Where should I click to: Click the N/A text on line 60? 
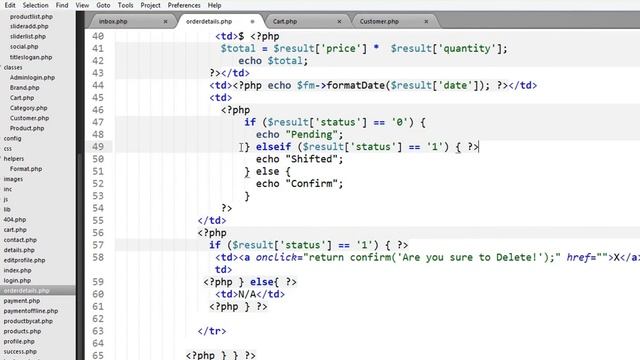(247, 294)
